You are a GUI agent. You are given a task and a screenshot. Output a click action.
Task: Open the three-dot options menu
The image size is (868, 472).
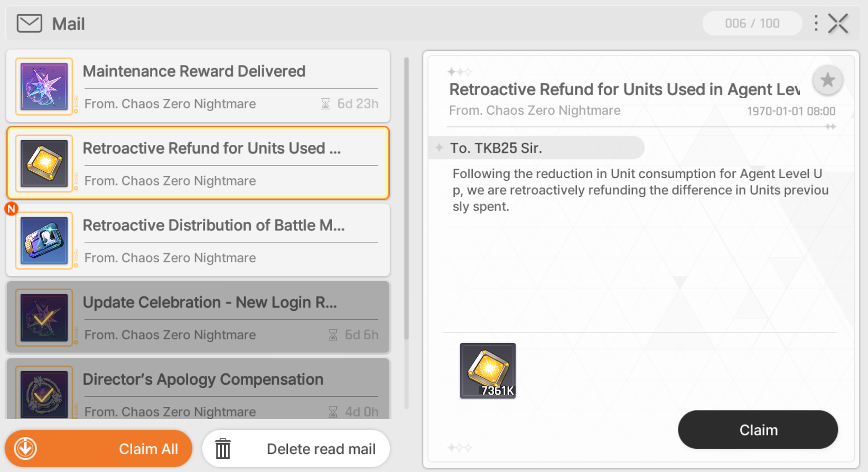click(816, 23)
